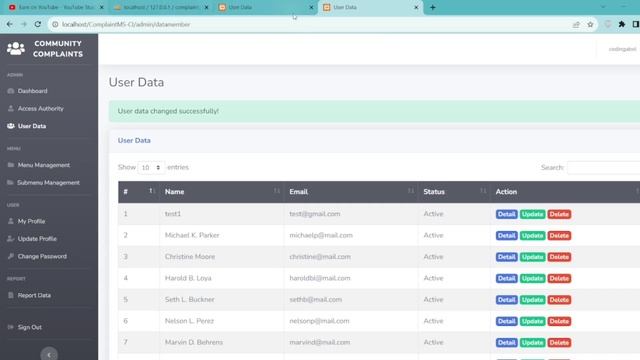Click the browser back arrow
The image size is (640, 360).
[9, 24]
